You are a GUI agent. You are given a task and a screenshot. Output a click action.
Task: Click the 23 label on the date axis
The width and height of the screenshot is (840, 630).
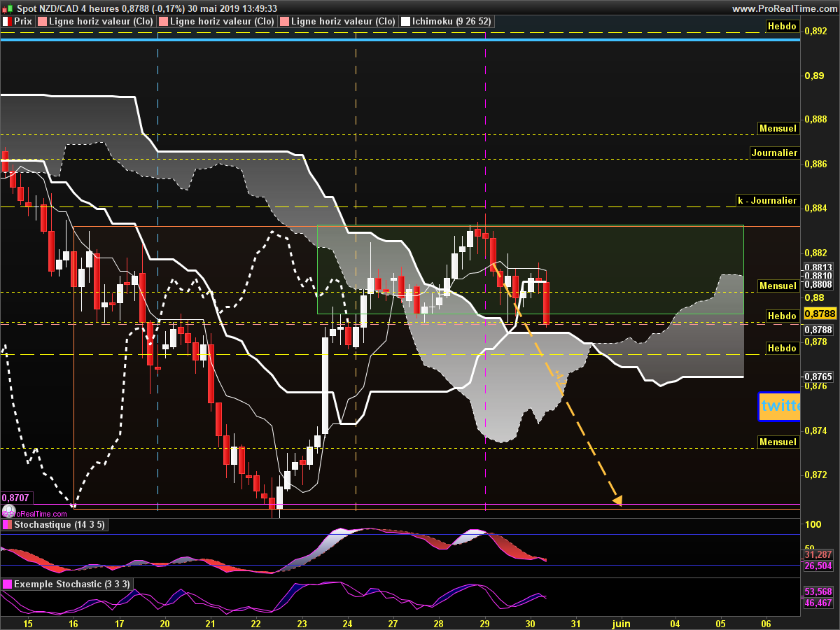[x=302, y=623]
